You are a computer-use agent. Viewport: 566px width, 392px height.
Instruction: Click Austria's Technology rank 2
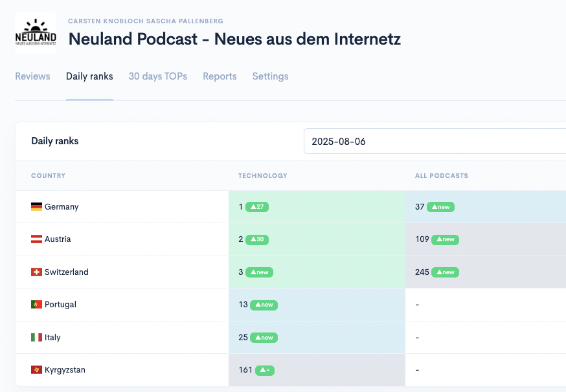[241, 239]
